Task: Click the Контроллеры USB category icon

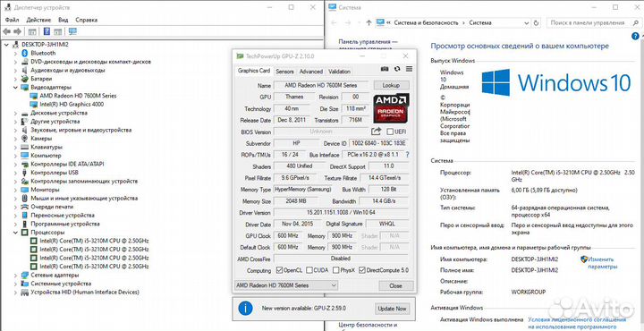Action: [x=24, y=173]
